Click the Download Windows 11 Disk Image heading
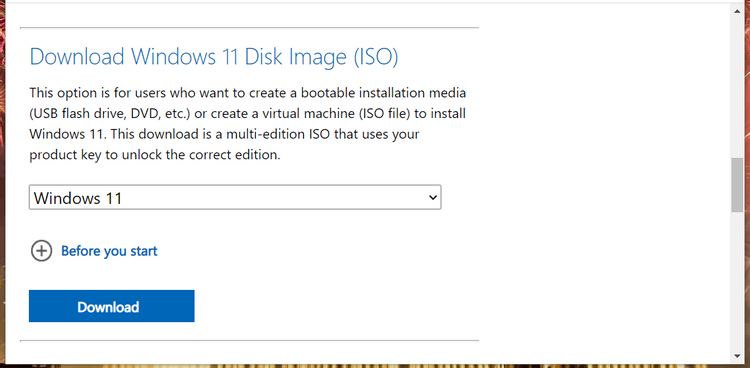Image resolution: width=750 pixels, height=368 pixels. [x=214, y=57]
